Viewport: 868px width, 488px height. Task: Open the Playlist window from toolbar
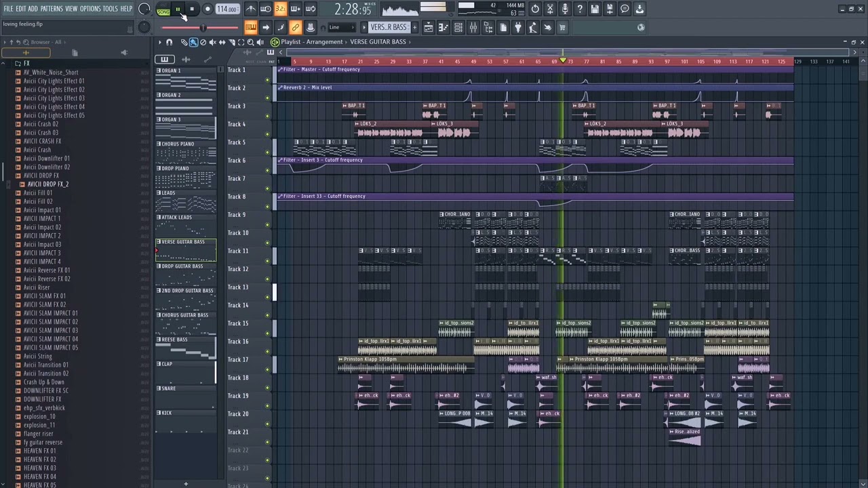click(x=429, y=27)
